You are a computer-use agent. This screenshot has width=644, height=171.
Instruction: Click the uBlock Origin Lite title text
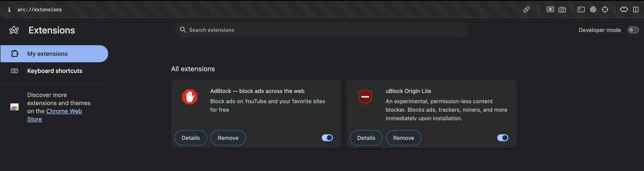(408, 91)
